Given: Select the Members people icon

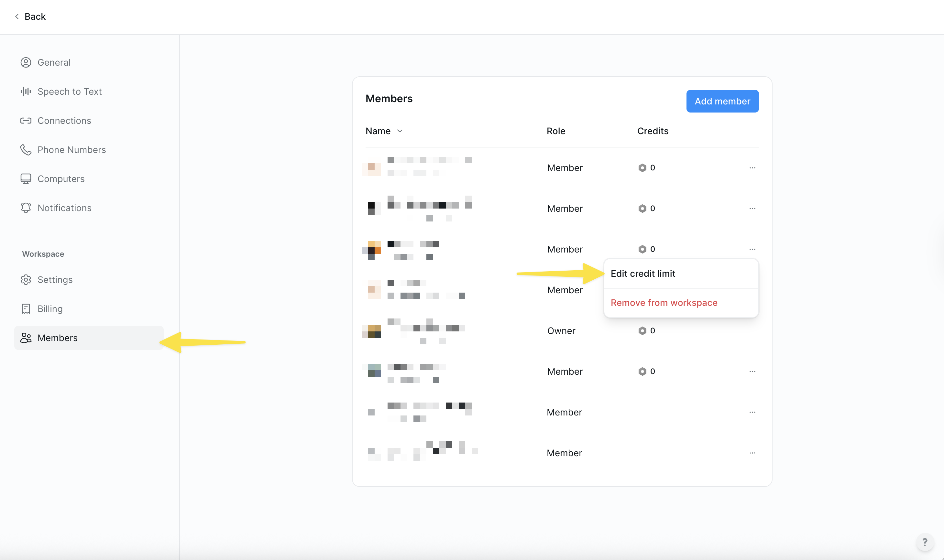Looking at the screenshot, I should (26, 338).
